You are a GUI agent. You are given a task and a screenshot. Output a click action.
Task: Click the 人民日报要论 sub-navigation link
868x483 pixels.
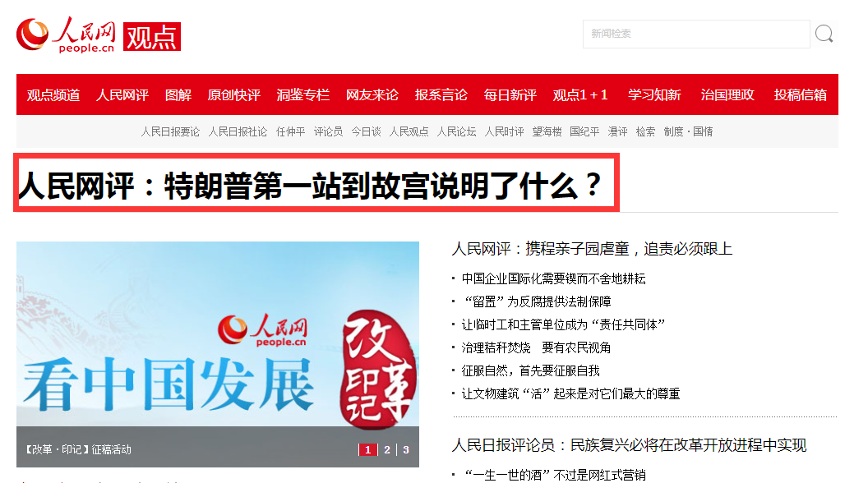tap(170, 131)
